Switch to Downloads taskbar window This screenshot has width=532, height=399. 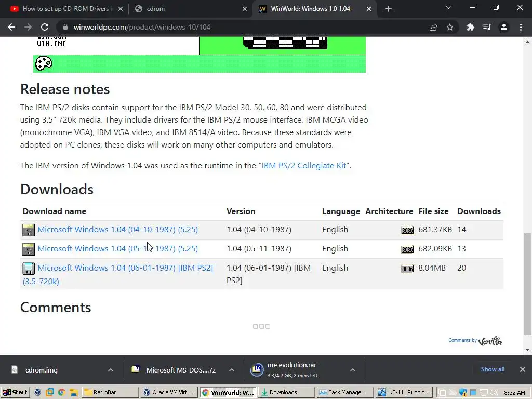pyautogui.click(x=286, y=393)
